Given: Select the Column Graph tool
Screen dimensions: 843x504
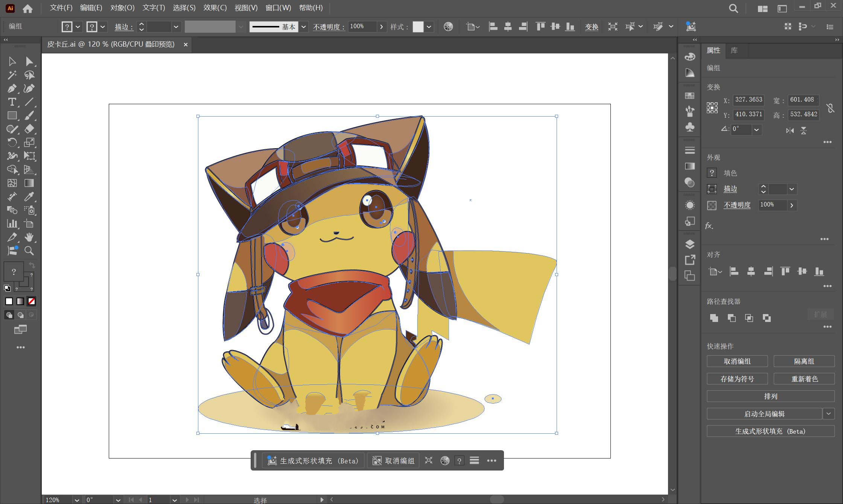Looking at the screenshot, I should pos(12,224).
